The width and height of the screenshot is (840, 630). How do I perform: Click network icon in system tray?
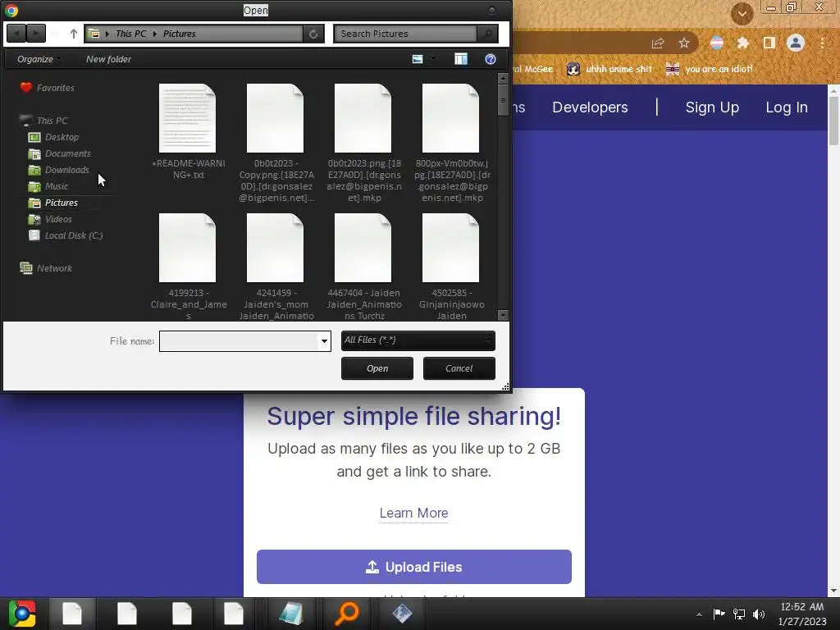tap(739, 614)
